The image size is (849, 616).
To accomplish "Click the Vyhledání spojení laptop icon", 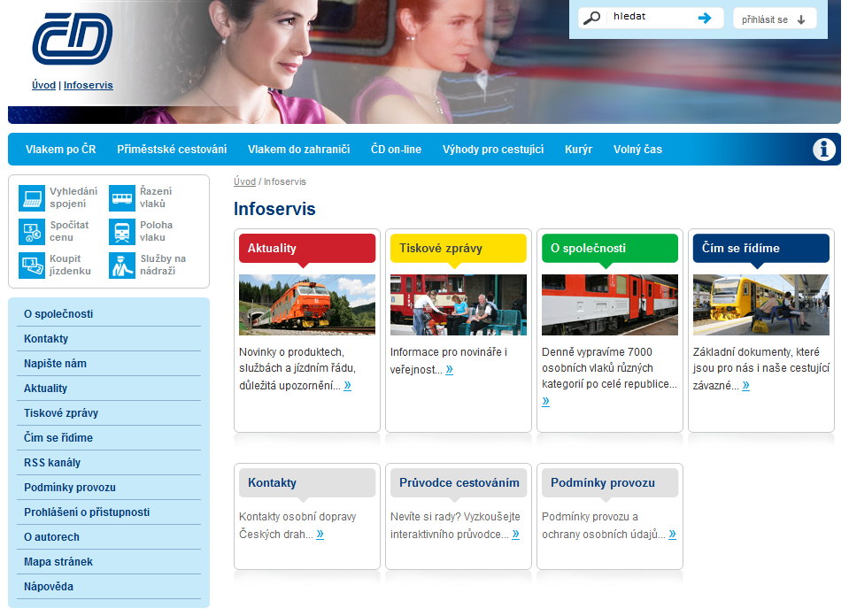I will (32, 198).
